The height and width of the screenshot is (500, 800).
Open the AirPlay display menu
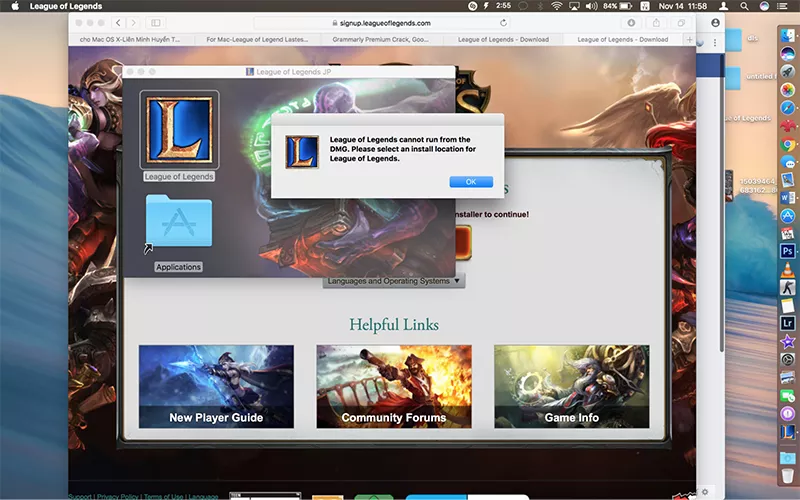coord(574,6)
